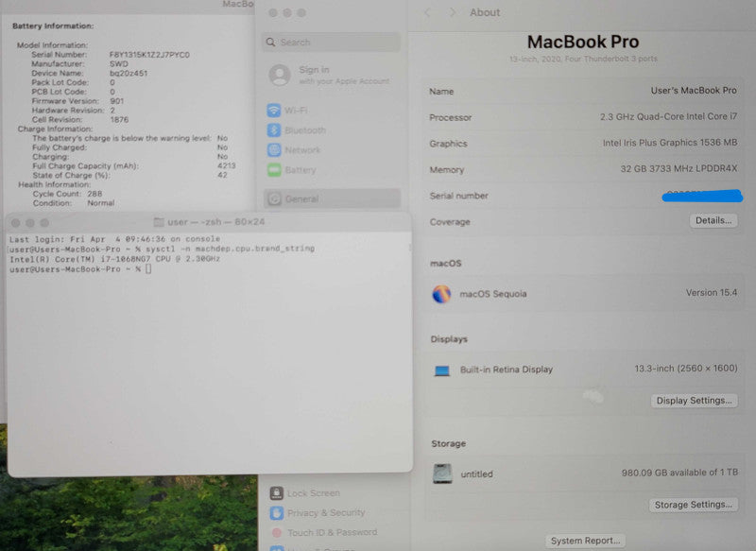Click macOS Sequoia label
Viewport: 756px width, 551px height.
tap(492, 294)
